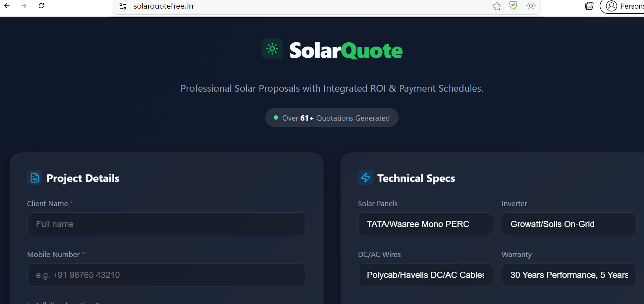Click the green shield extension icon
Image resolution: width=644 pixels, height=304 pixels.
point(513,6)
